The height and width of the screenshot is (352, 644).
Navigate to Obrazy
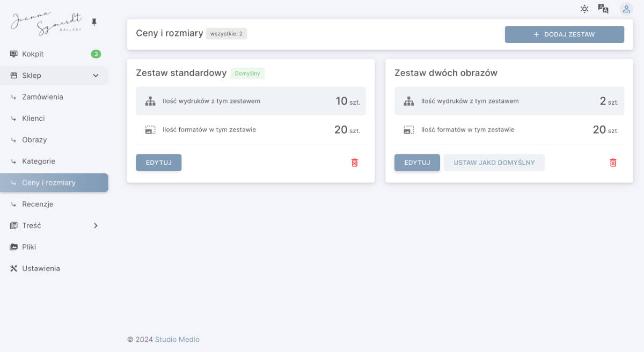pos(54,140)
